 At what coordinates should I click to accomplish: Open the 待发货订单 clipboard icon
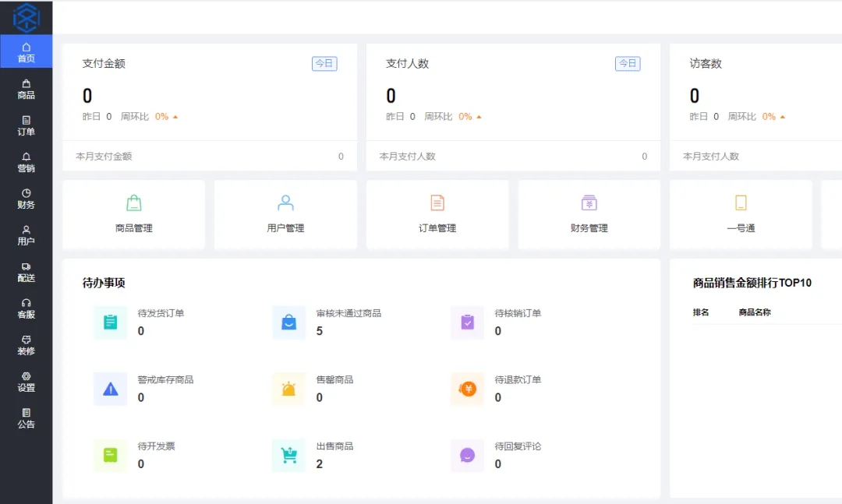tap(110, 322)
